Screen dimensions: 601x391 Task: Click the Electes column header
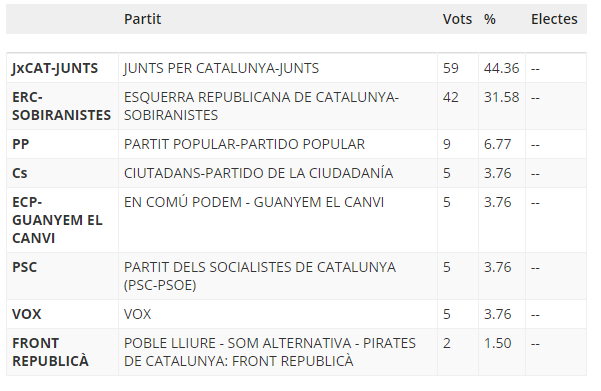click(x=554, y=19)
